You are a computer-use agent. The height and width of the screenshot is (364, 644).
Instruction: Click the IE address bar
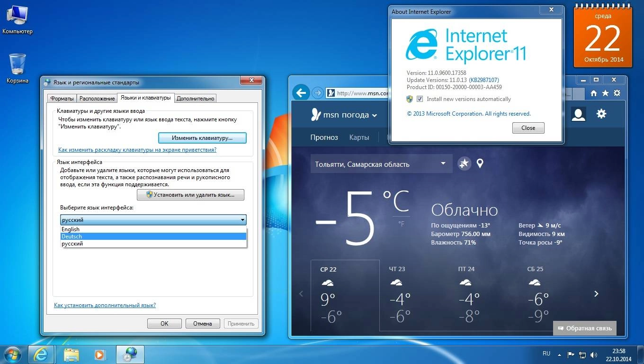click(358, 93)
